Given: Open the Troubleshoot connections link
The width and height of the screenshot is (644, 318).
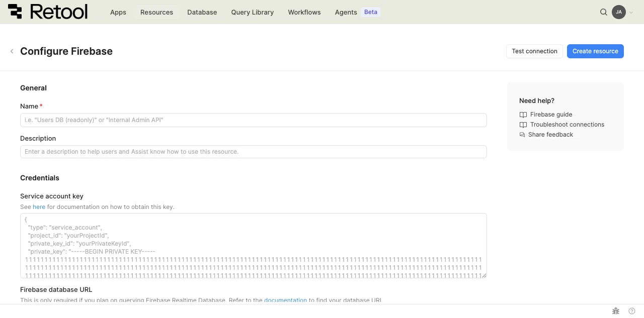Looking at the screenshot, I should [568, 125].
